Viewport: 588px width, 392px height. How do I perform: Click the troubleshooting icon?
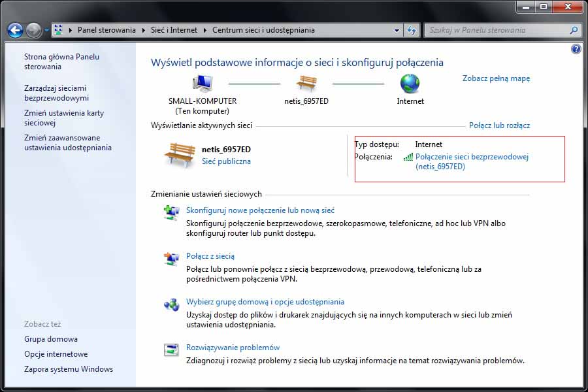171,350
